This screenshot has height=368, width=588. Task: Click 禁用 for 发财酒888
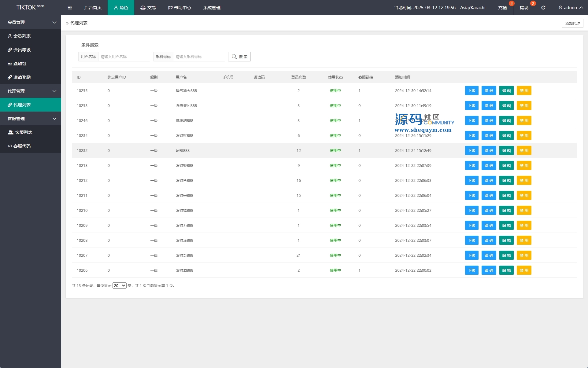pyautogui.click(x=524, y=270)
